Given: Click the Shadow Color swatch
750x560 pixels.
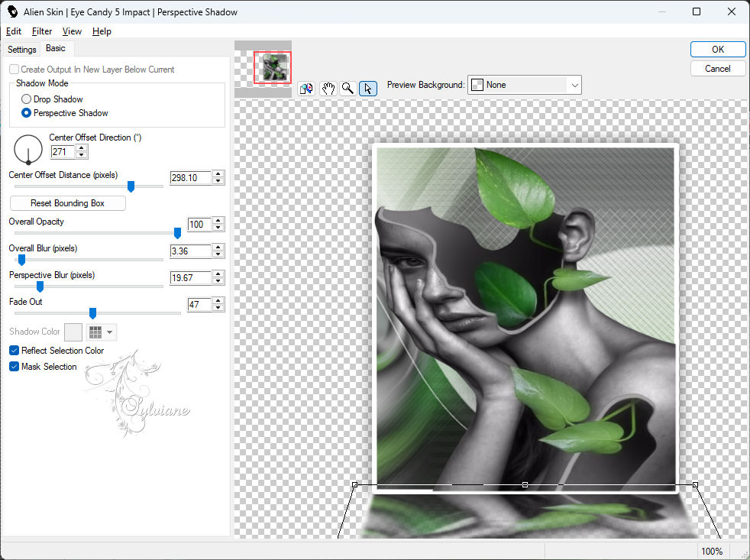Looking at the screenshot, I should click(x=73, y=332).
